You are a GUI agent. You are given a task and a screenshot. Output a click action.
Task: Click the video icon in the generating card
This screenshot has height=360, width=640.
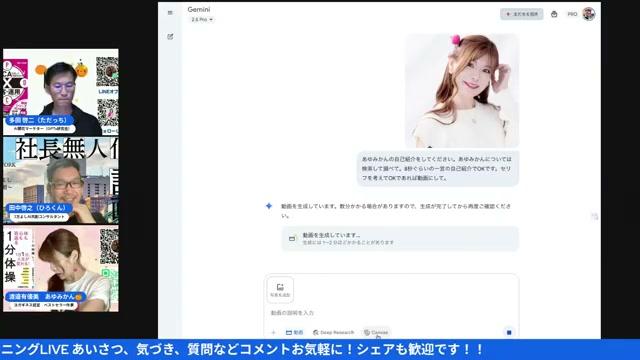click(292, 238)
